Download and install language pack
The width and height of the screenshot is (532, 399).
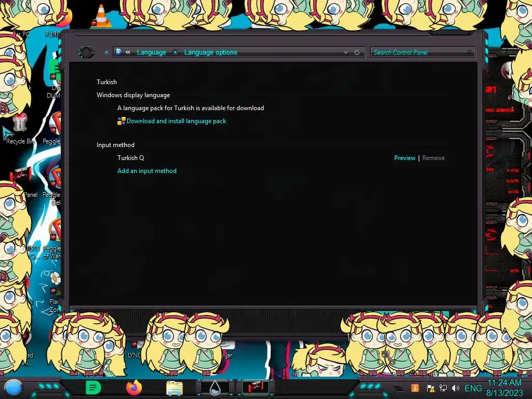(x=176, y=121)
